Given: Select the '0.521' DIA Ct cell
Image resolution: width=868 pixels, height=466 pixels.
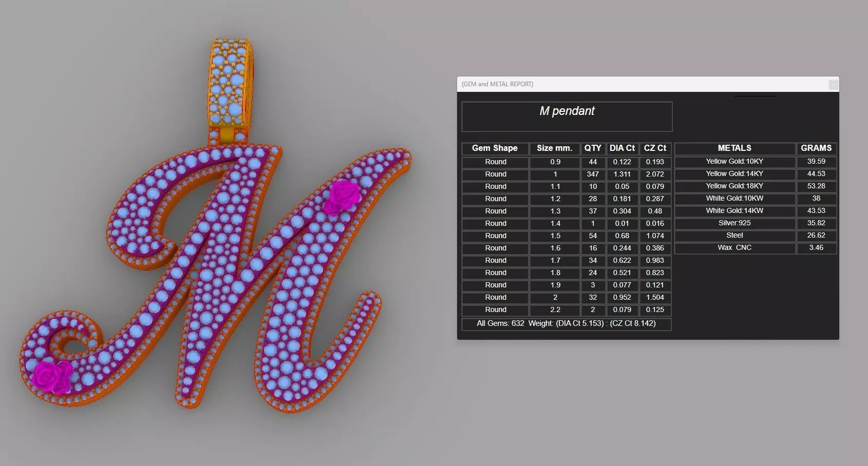Looking at the screenshot, I should pos(622,273).
